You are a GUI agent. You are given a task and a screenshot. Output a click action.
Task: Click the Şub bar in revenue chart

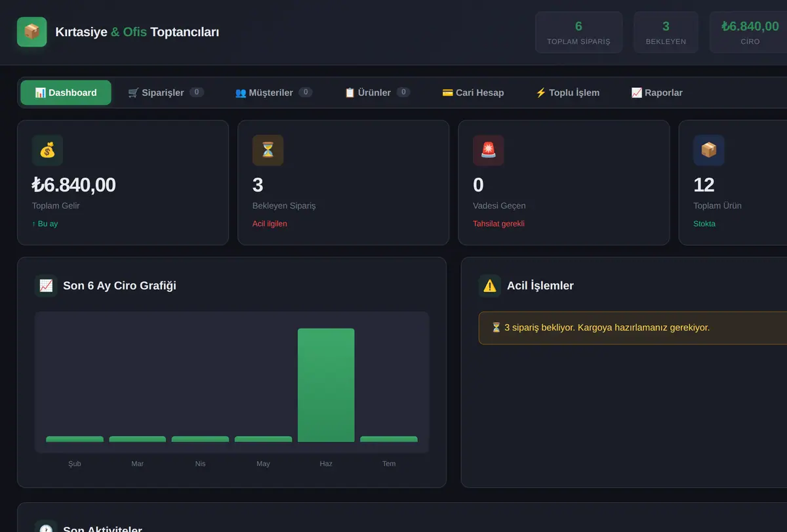[x=75, y=439]
